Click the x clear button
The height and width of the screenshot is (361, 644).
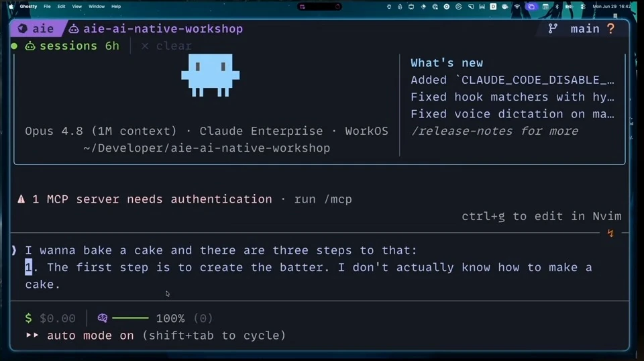point(166,46)
